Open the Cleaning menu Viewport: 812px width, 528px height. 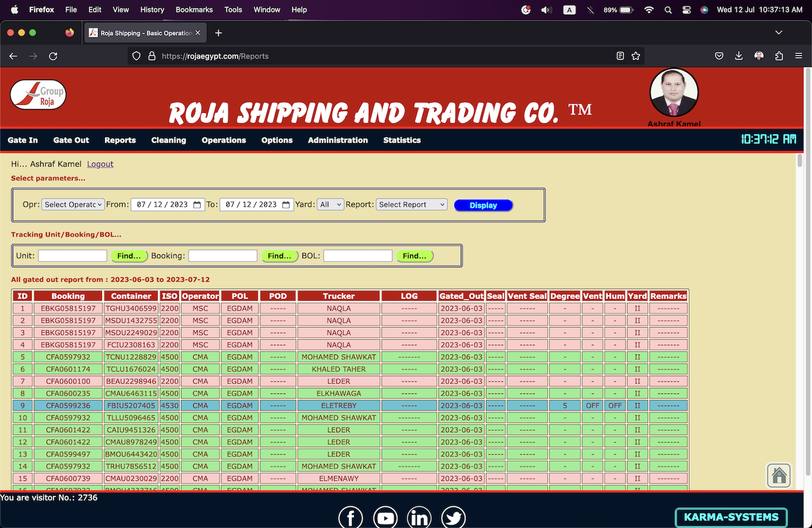168,140
